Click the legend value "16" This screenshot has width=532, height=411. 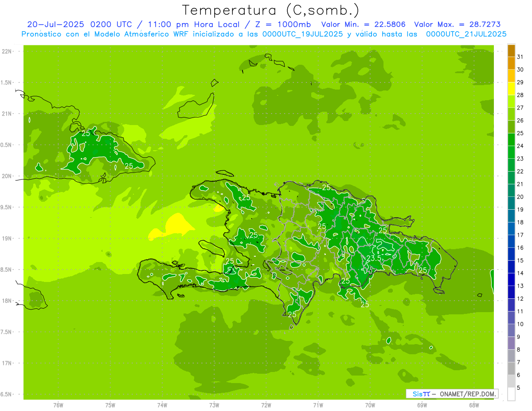(520, 247)
